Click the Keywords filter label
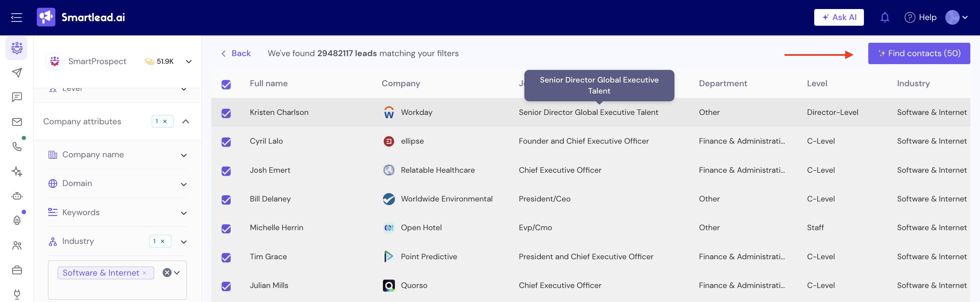 [81, 212]
